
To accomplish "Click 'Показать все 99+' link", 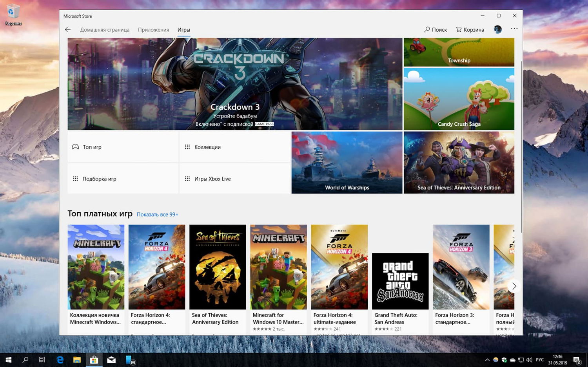I will 157,214.
